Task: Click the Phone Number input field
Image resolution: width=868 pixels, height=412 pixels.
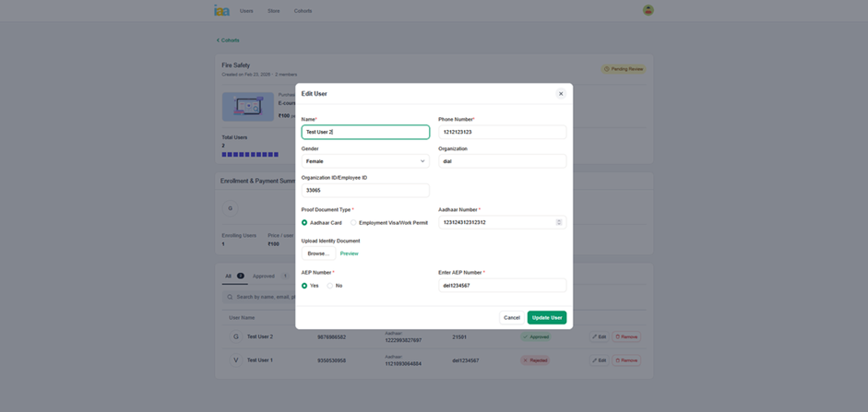Action: coord(502,132)
